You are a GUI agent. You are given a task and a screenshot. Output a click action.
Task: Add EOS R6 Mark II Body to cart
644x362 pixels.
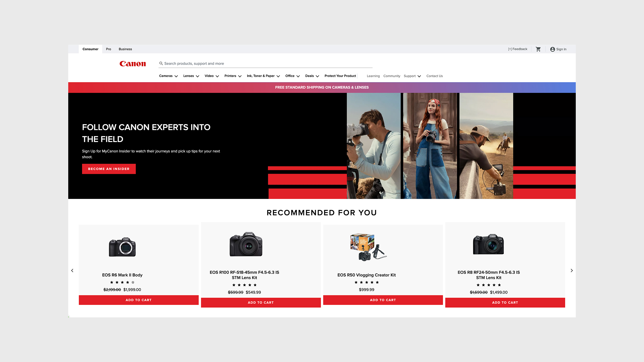point(139,300)
